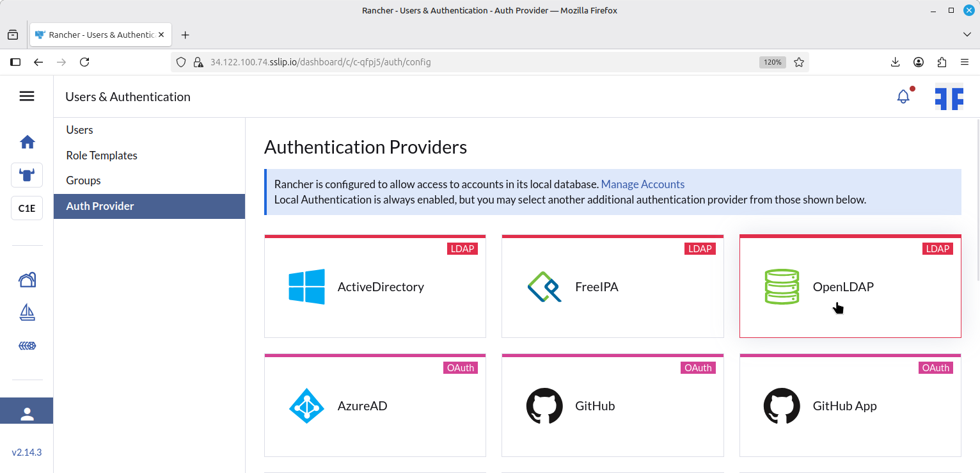980x473 pixels.
Task: Click the GitHub octocat logo
Action: (544, 406)
